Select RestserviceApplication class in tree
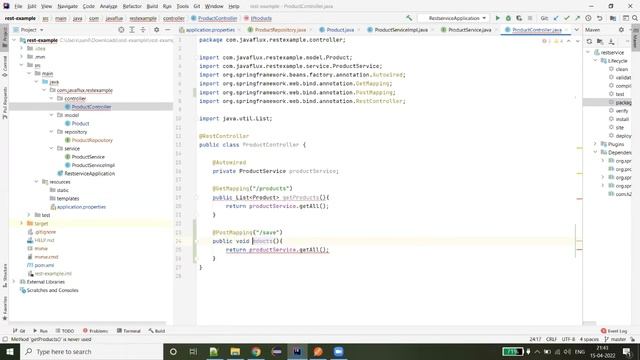The image size is (640, 360). pos(89,173)
